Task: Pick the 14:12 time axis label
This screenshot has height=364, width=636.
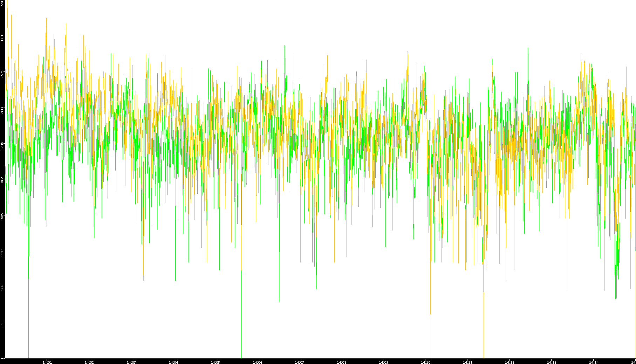Action: click(x=510, y=362)
